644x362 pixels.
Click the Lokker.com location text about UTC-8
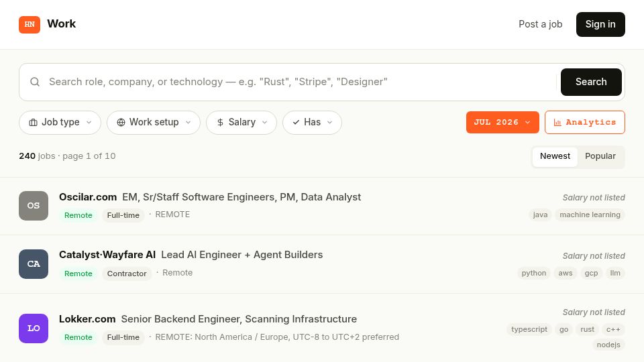click(277, 337)
